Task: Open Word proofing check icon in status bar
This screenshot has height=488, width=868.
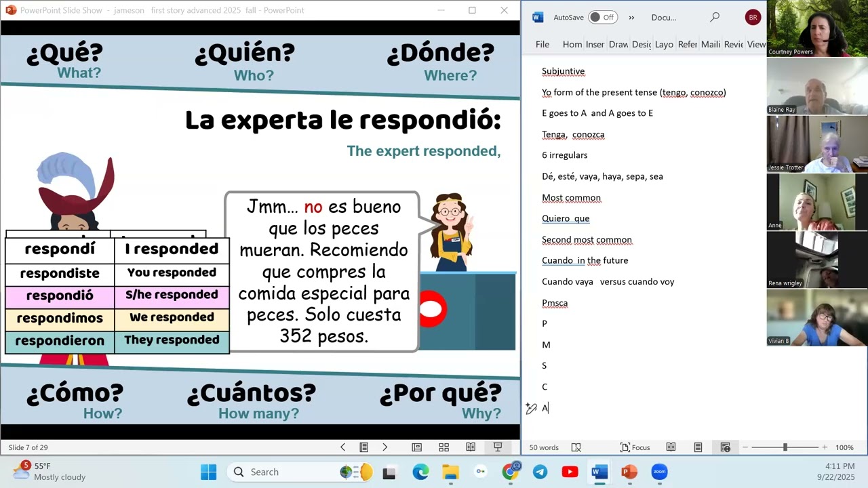Action: [576, 447]
